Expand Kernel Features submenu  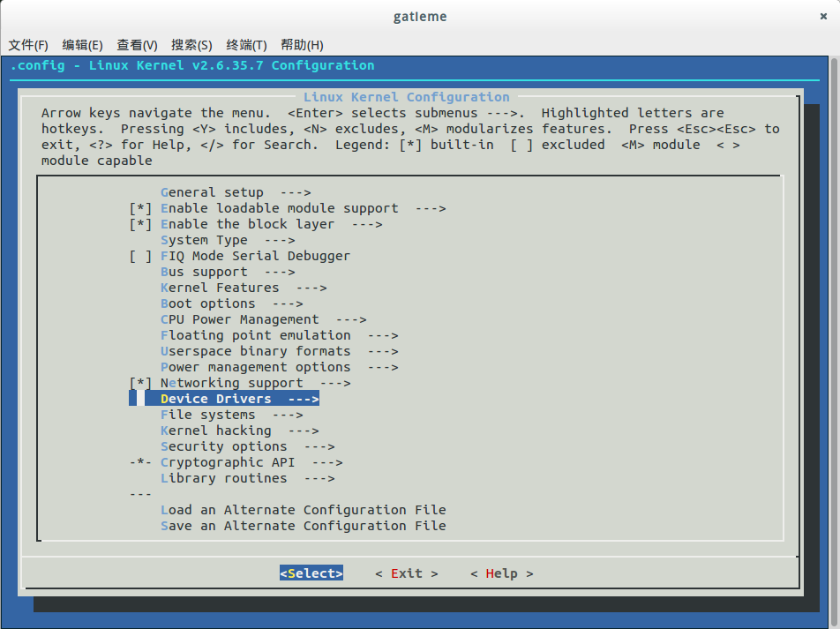pos(244,288)
